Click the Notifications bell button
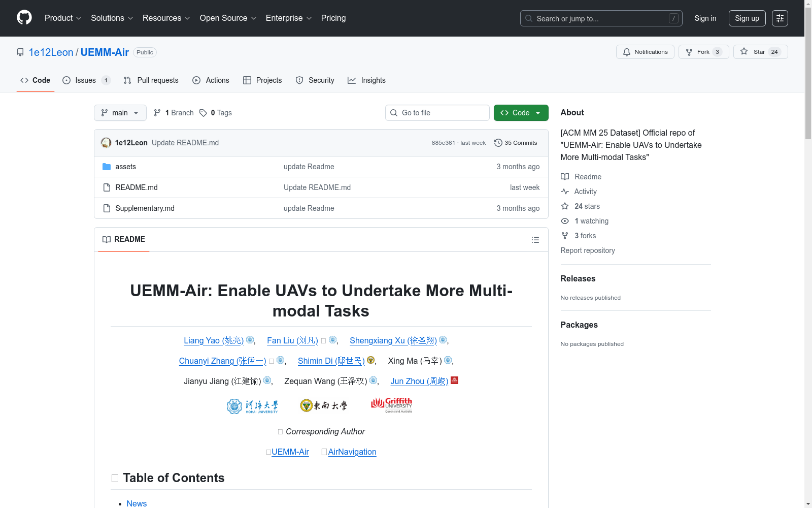 tap(645, 52)
